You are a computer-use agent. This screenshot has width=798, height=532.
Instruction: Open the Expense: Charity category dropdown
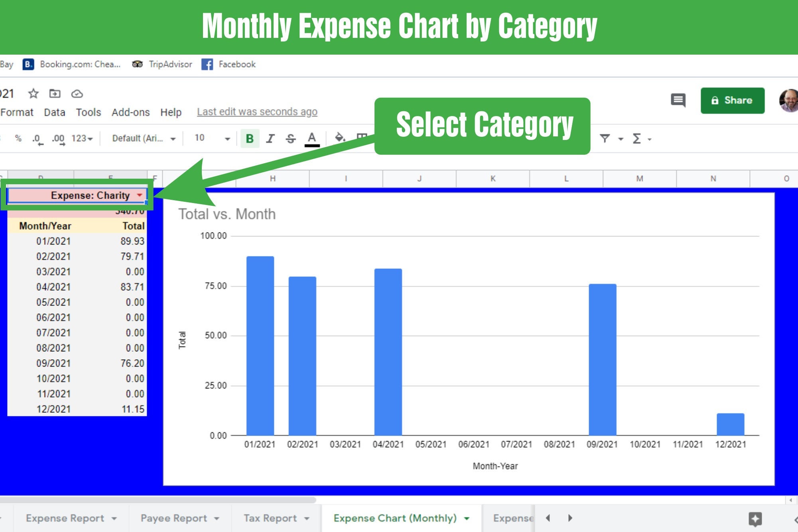tap(139, 195)
